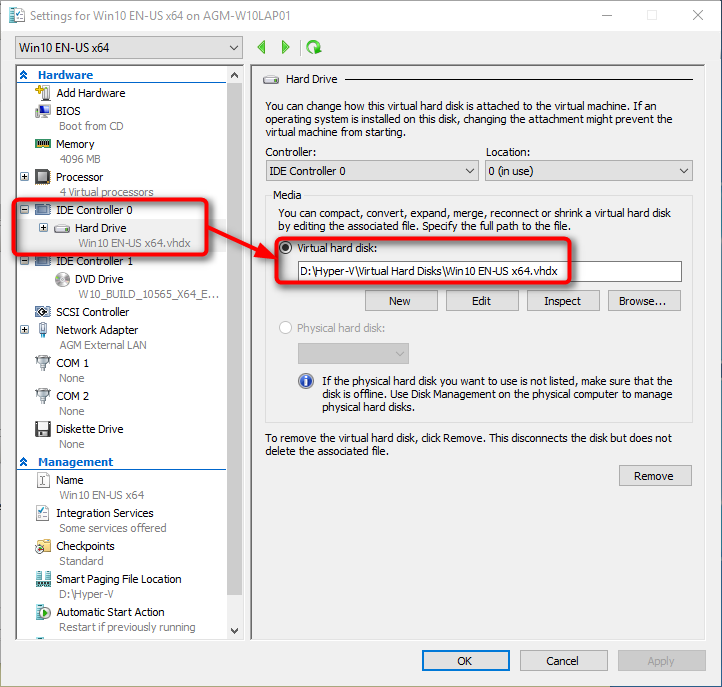Select Memory in the hardware tree

click(75, 144)
